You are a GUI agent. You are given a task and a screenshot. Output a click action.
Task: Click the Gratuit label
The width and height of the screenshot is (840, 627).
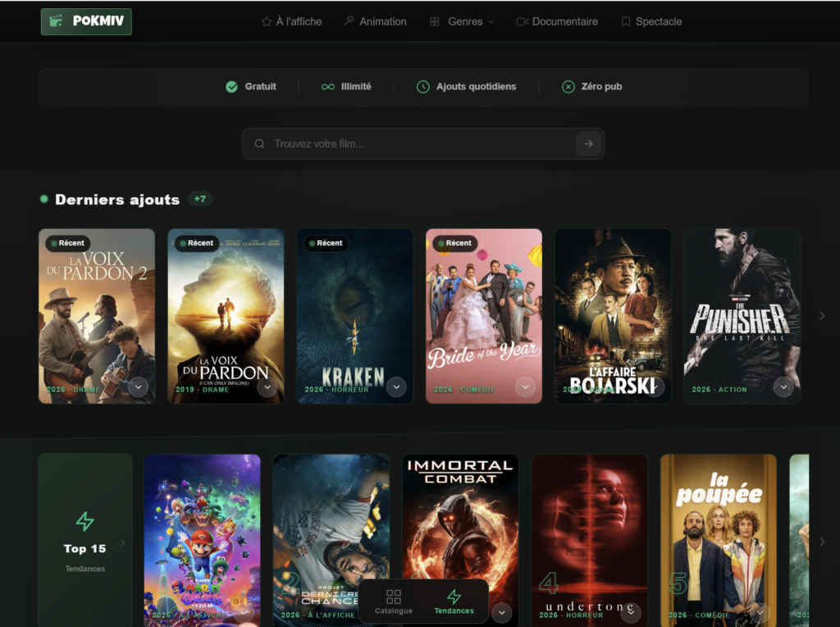pyautogui.click(x=260, y=87)
